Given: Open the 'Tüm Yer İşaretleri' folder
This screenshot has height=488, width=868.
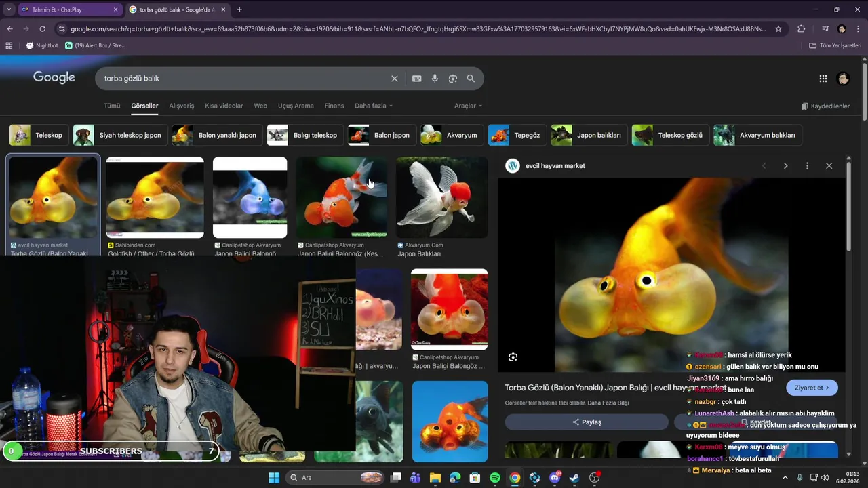Looking at the screenshot, I should (x=835, y=45).
